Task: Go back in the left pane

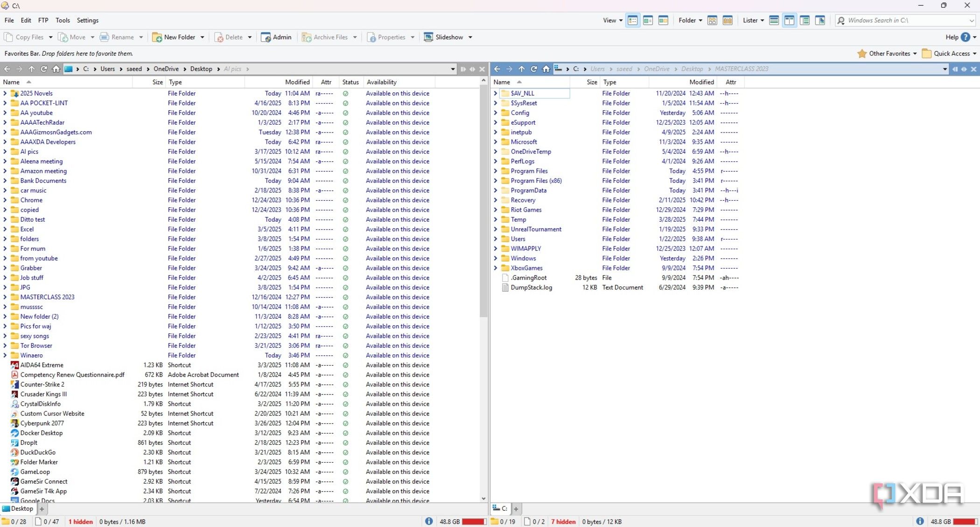Action: click(x=7, y=69)
